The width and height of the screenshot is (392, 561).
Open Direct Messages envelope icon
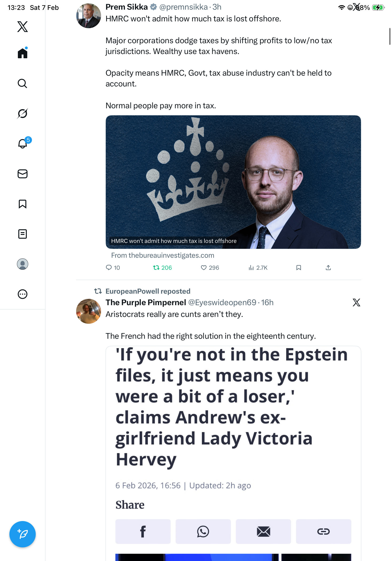pos(23,174)
